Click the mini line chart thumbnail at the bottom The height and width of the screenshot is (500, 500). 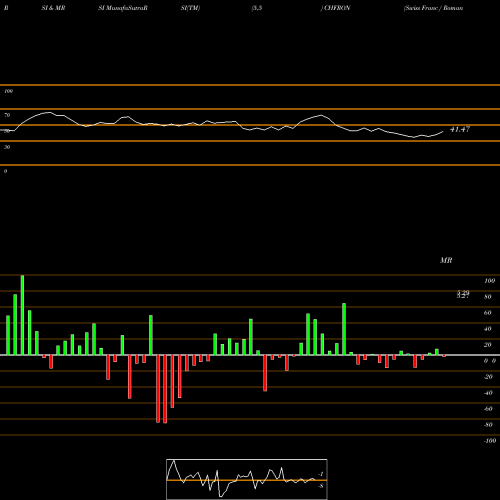click(247, 479)
